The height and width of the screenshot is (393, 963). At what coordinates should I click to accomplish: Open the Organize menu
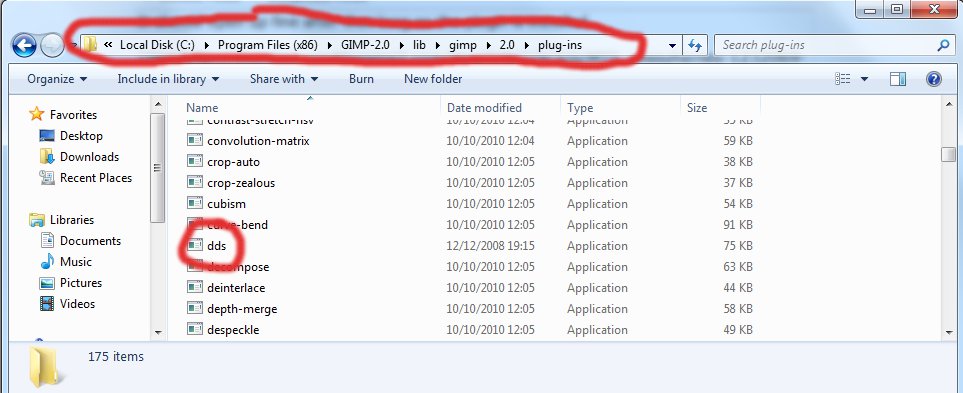coord(57,79)
